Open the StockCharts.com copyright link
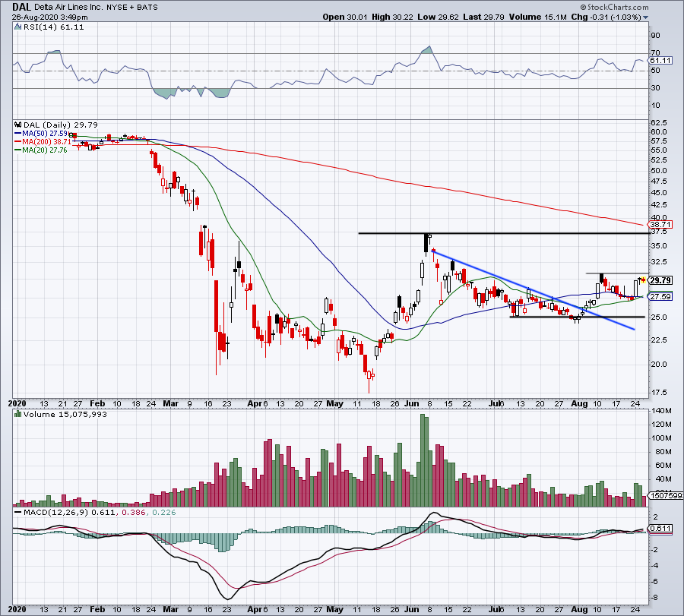Image resolution: width=684 pixels, height=616 pixels. (x=615, y=7)
